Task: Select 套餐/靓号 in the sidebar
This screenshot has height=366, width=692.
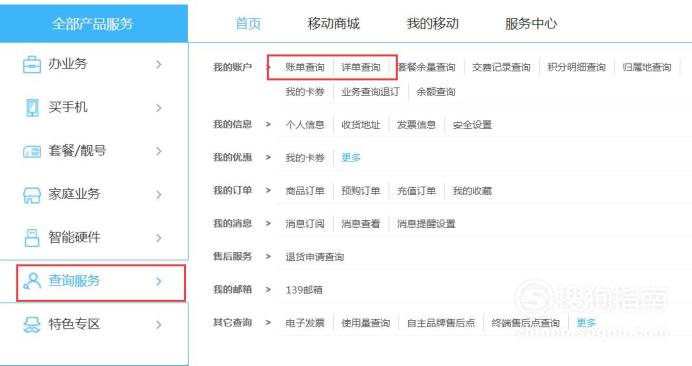Action: click(77, 151)
